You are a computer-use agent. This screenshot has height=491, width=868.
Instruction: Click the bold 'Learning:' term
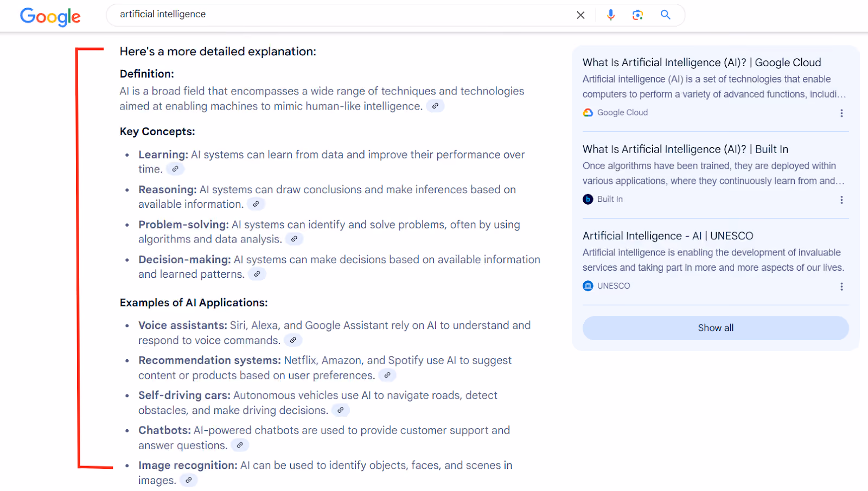click(x=163, y=155)
